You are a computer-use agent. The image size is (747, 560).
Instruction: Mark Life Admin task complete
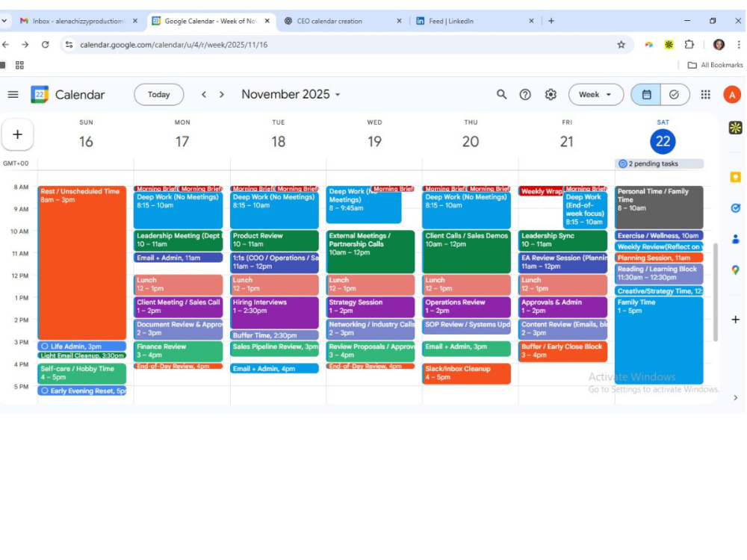pyautogui.click(x=45, y=346)
